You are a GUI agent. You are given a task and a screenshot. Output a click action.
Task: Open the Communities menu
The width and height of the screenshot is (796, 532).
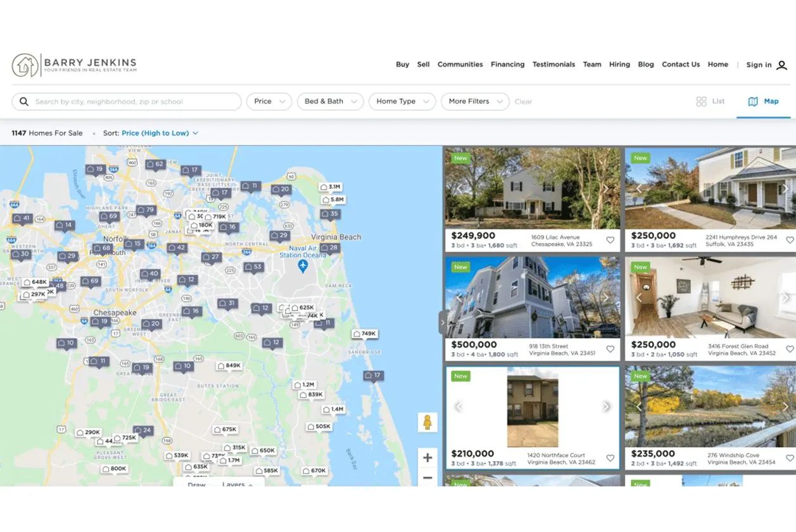pyautogui.click(x=460, y=65)
